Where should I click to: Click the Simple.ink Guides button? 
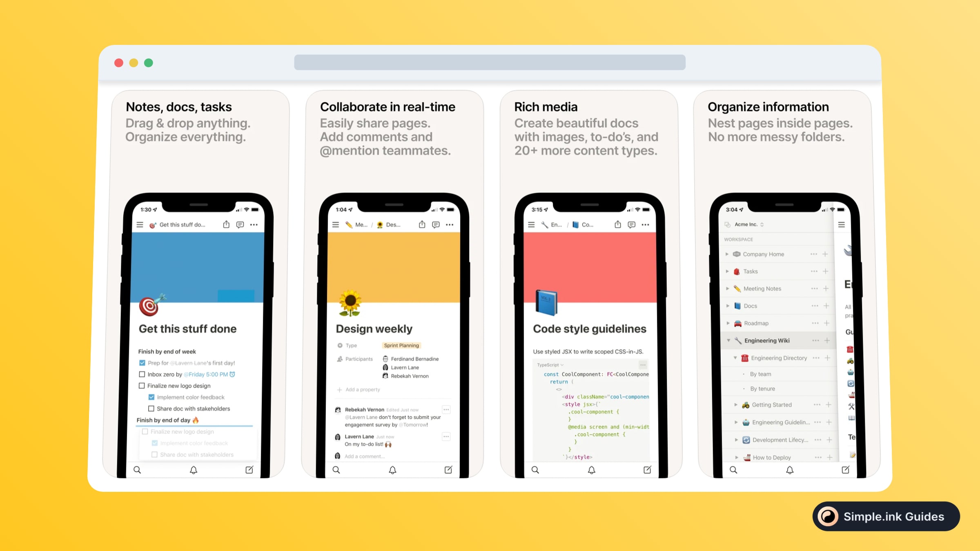click(884, 516)
